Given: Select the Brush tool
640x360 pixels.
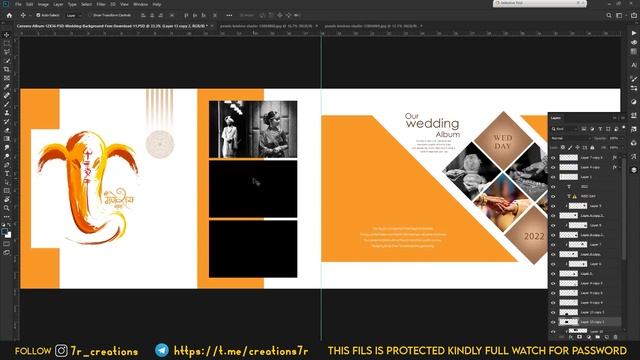Looking at the screenshot, I should (7, 104).
